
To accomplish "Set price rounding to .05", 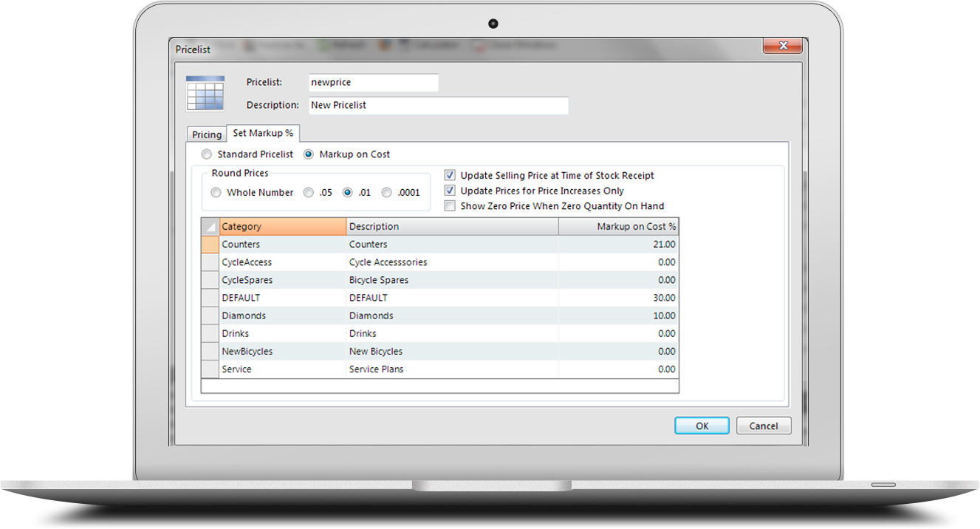I will tap(309, 193).
